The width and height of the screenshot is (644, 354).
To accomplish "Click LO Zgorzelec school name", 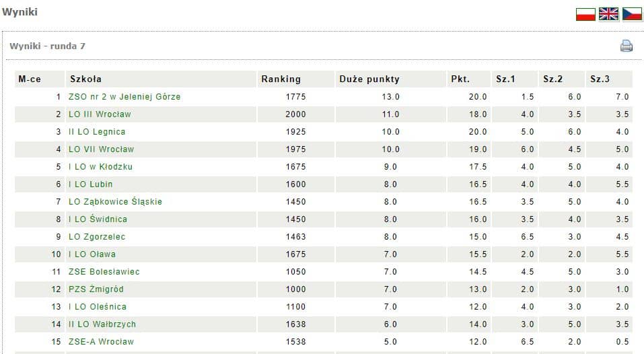I will pyautogui.click(x=97, y=237).
